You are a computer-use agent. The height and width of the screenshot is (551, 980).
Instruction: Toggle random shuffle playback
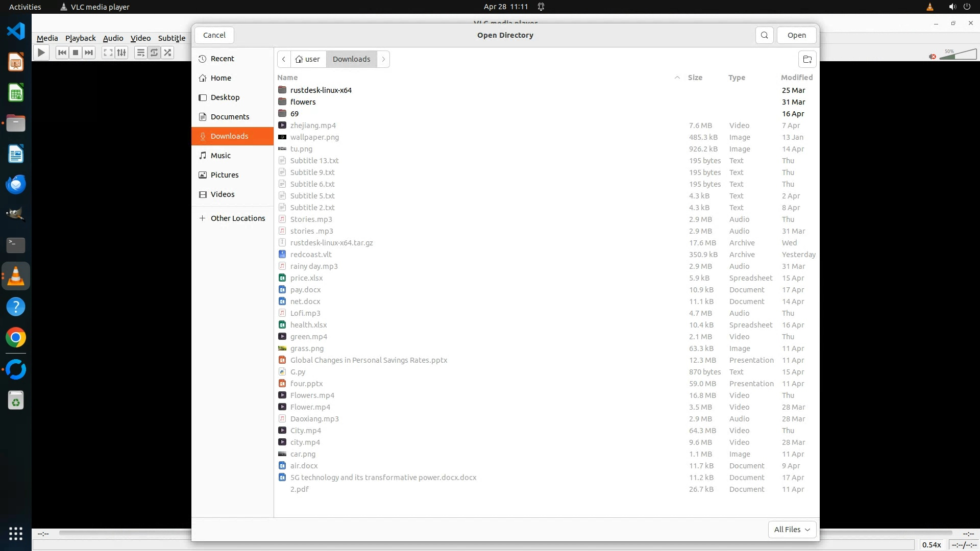pyautogui.click(x=167, y=53)
